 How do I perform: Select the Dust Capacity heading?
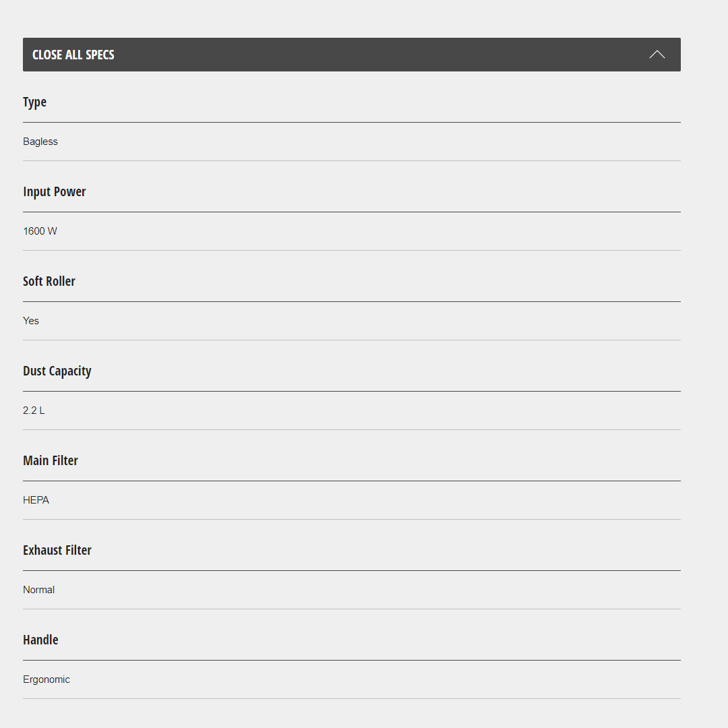click(x=57, y=371)
